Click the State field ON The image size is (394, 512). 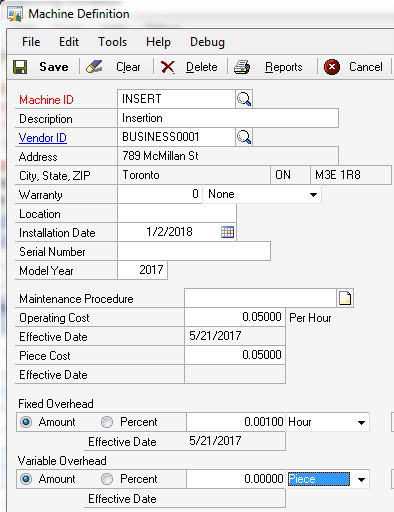(290, 175)
